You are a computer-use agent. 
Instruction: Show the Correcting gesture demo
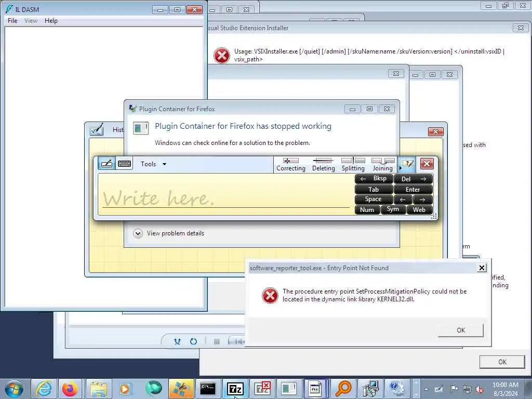click(x=291, y=165)
